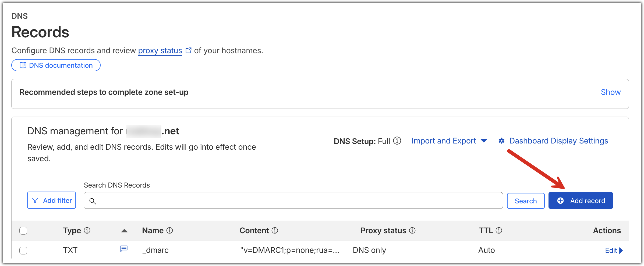Open the proxy status link
Screen dimensions: 644x266
[x=160, y=51]
